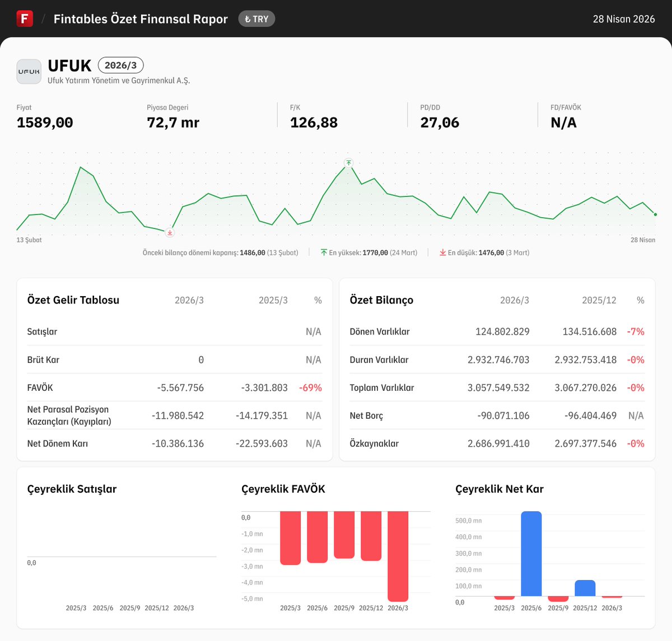Click the Özet Bilanço heading
Viewport: 672px width, 641px height.
coord(381,300)
